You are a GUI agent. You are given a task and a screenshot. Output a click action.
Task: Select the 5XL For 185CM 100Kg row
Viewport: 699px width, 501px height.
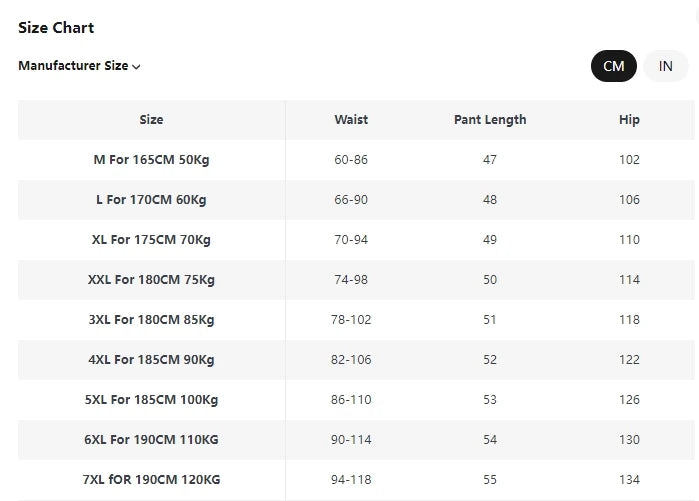[x=356, y=400]
